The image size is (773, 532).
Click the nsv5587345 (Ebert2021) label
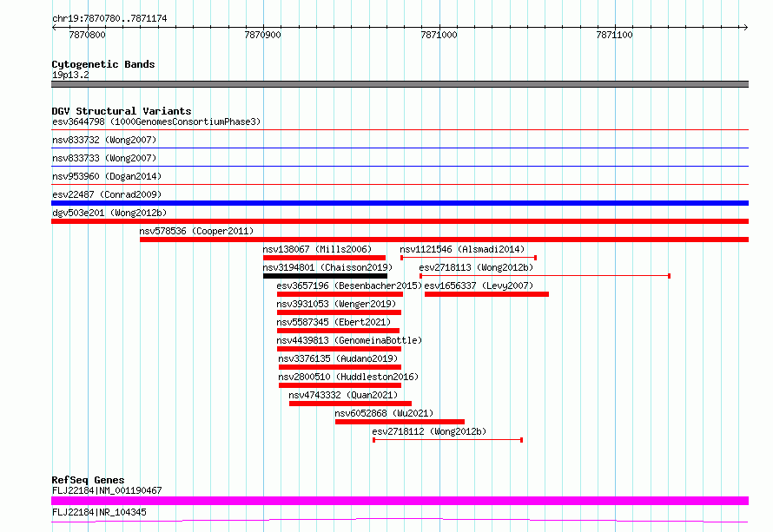pyautogui.click(x=334, y=322)
